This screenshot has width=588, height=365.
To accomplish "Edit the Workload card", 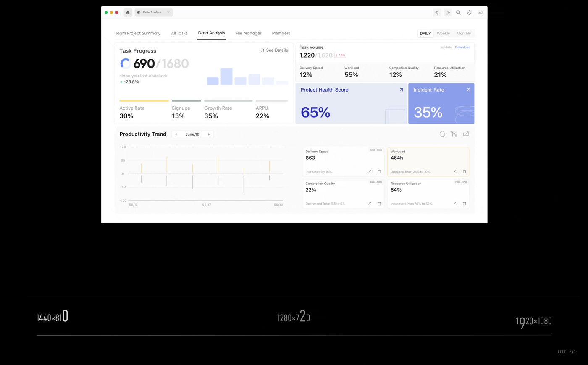I will (455, 172).
